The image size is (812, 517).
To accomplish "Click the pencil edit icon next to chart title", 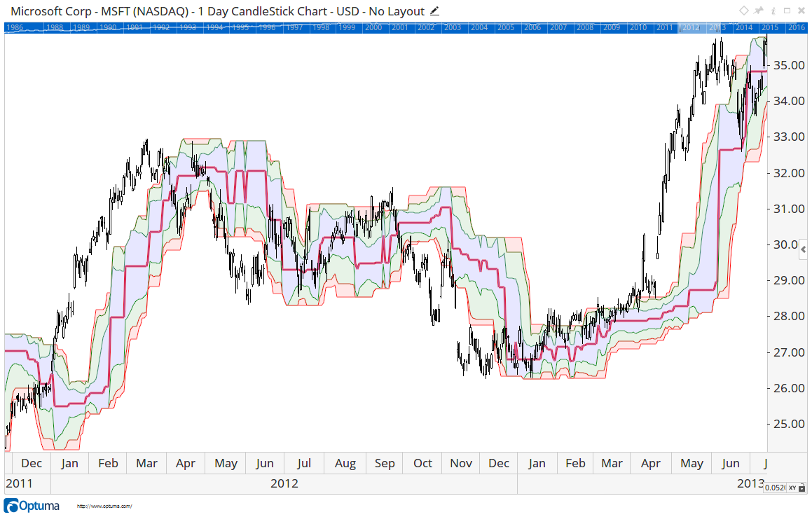I will coord(434,11).
